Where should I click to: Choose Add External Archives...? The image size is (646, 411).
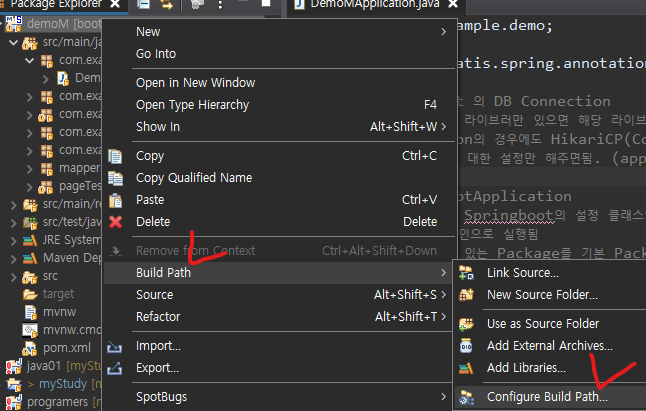(550, 346)
